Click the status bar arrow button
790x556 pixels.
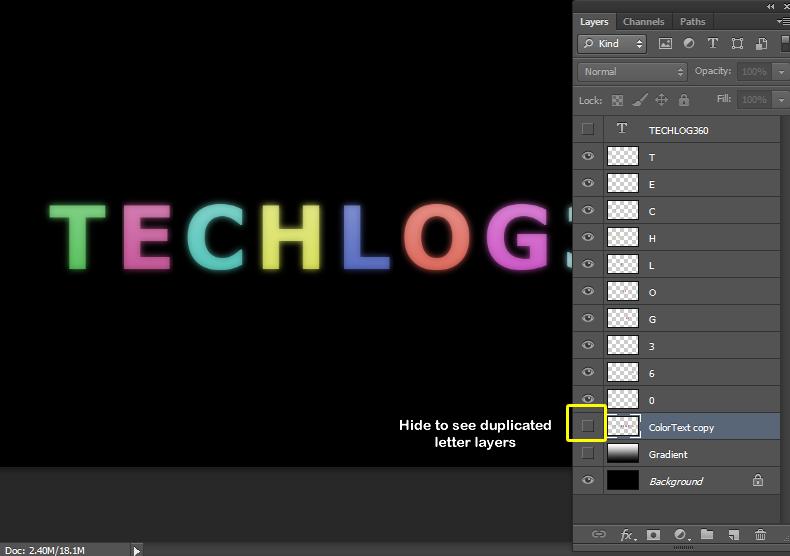[137, 550]
